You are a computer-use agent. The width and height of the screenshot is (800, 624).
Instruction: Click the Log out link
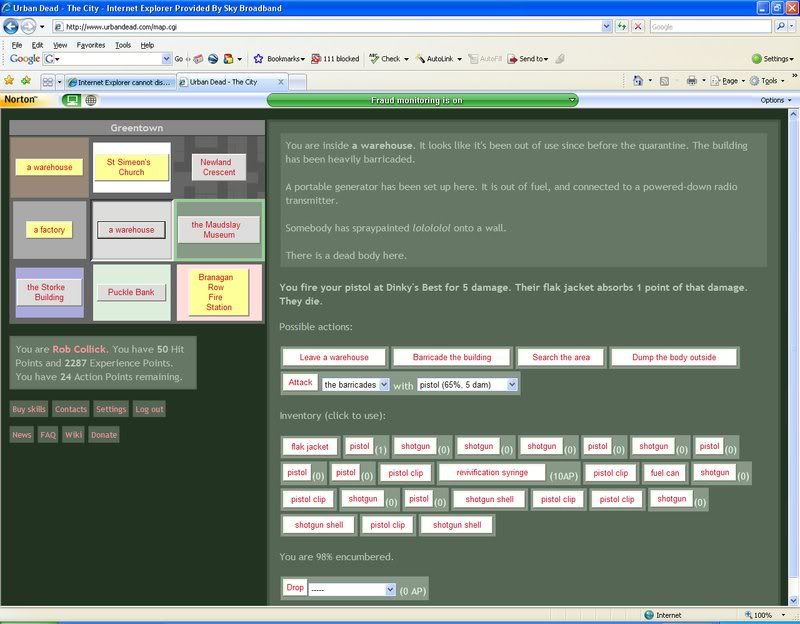149,409
